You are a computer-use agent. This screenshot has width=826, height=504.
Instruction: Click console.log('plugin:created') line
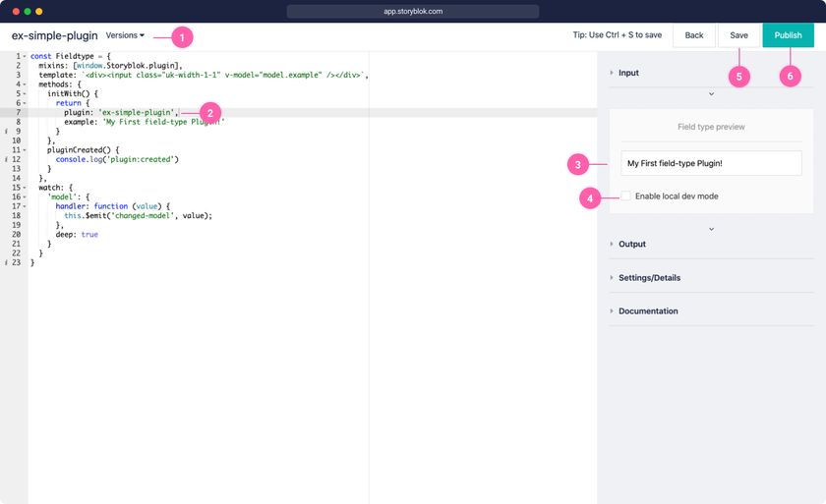pos(117,159)
